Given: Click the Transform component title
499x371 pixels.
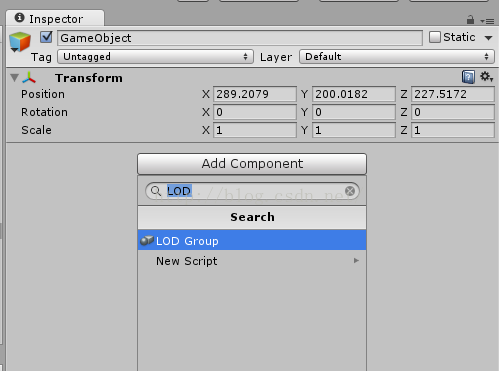Looking at the screenshot, I should tap(89, 78).
